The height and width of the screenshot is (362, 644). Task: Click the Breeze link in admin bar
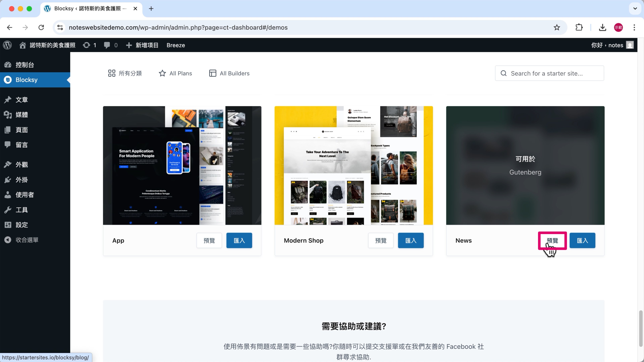175,45
